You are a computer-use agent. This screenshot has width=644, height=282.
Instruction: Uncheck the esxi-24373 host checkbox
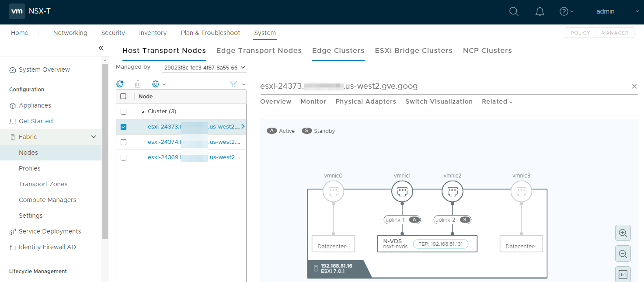coord(123,127)
